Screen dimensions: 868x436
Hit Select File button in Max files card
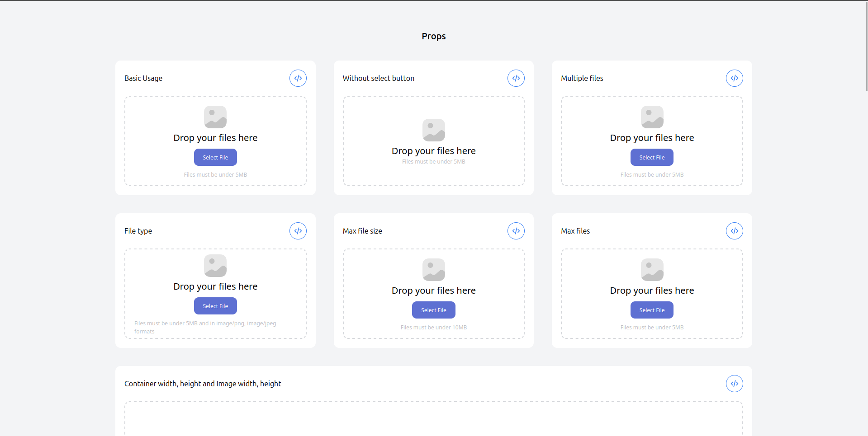click(652, 310)
